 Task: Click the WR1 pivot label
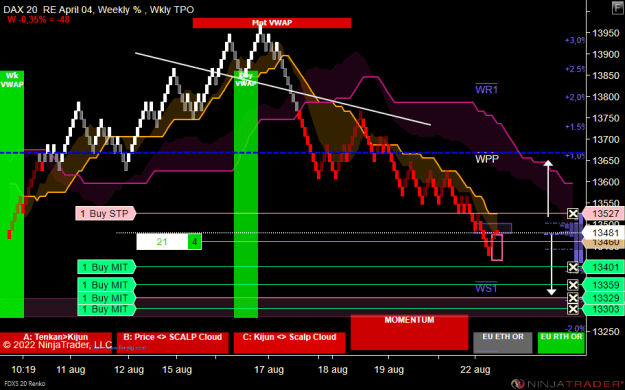(486, 89)
